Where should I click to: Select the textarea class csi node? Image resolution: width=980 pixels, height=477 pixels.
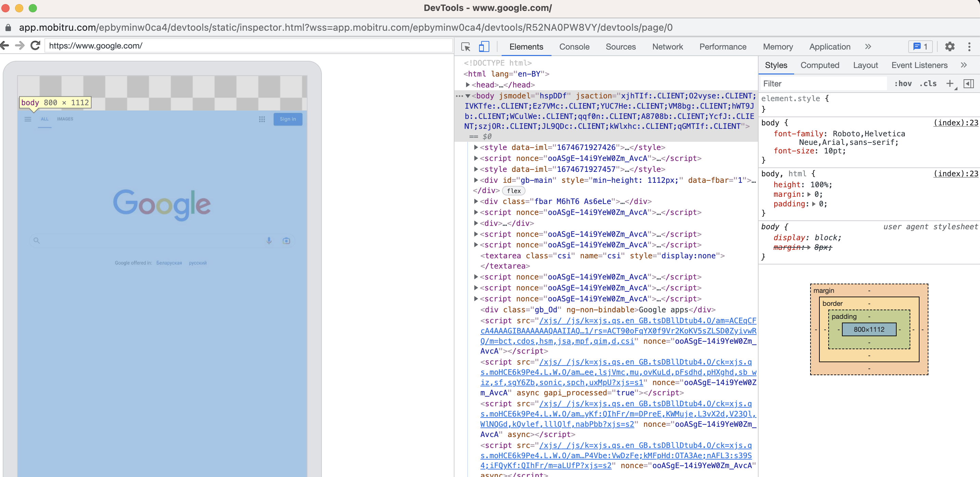click(602, 261)
